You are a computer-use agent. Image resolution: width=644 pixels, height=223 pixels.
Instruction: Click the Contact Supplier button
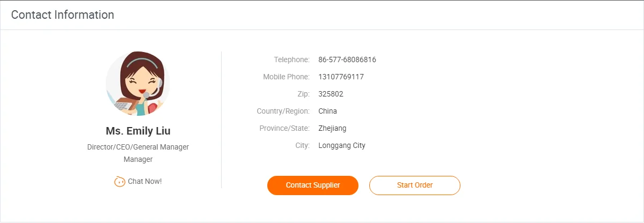pos(313,185)
